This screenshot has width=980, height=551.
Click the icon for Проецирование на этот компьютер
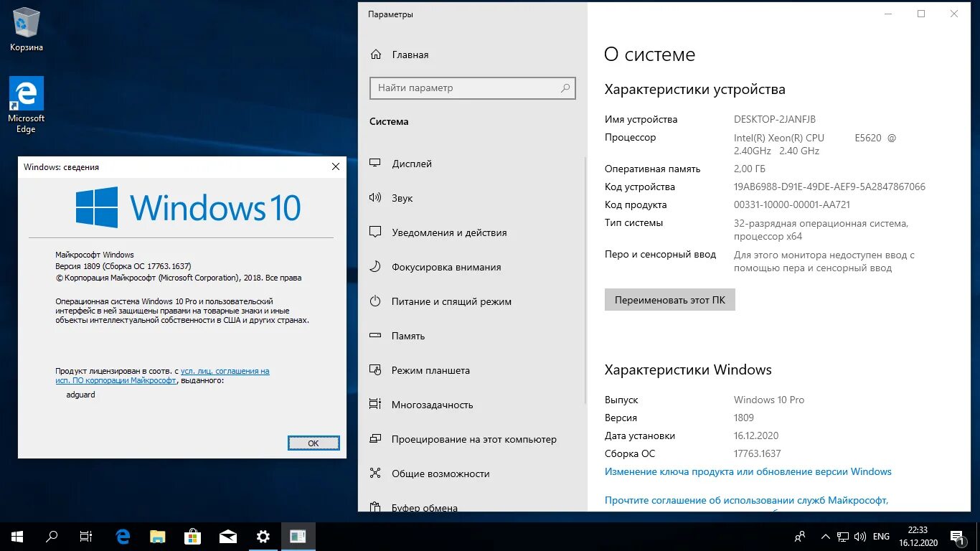coord(375,439)
